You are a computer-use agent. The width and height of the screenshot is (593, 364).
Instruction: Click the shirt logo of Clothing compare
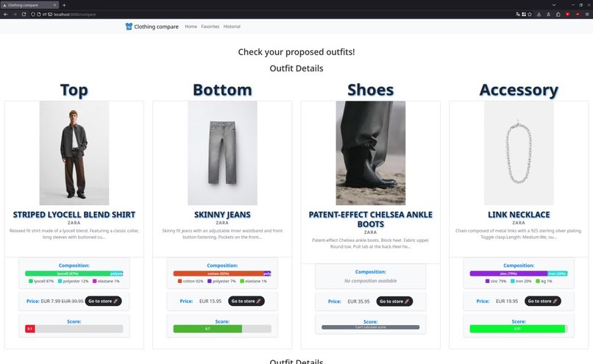pos(129,26)
